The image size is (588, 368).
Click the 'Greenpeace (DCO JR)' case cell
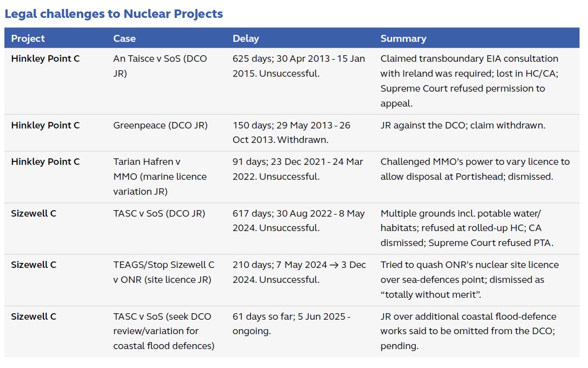click(x=160, y=125)
